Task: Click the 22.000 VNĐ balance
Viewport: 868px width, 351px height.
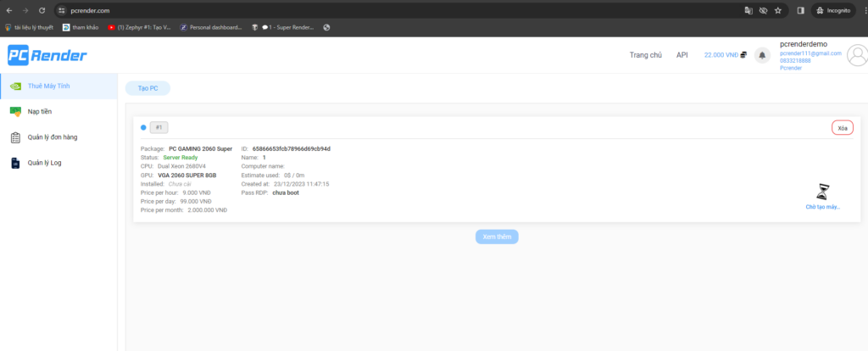Action: click(x=721, y=55)
